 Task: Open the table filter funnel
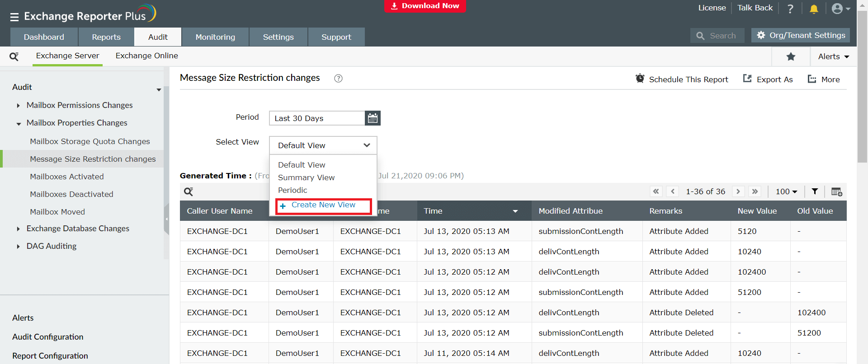point(815,191)
